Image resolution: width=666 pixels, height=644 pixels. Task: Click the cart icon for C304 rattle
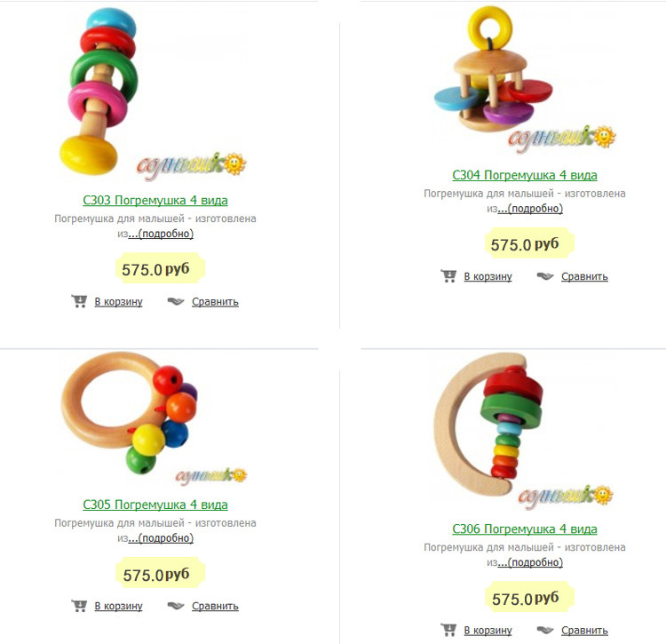click(x=448, y=276)
